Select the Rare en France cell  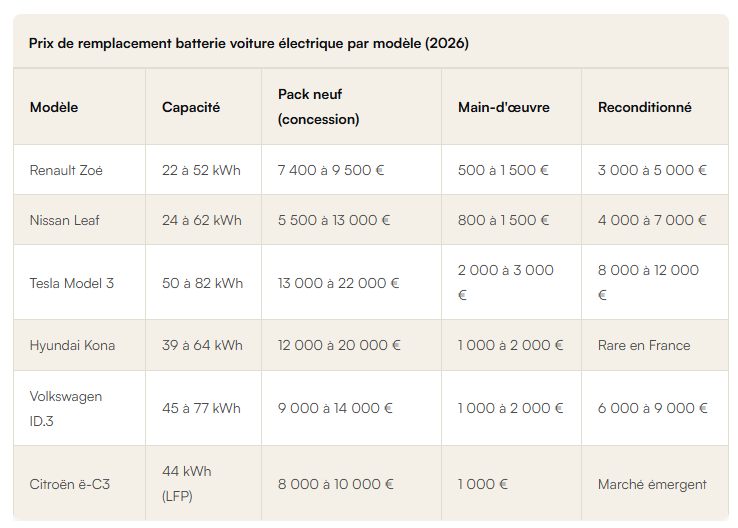tap(644, 345)
